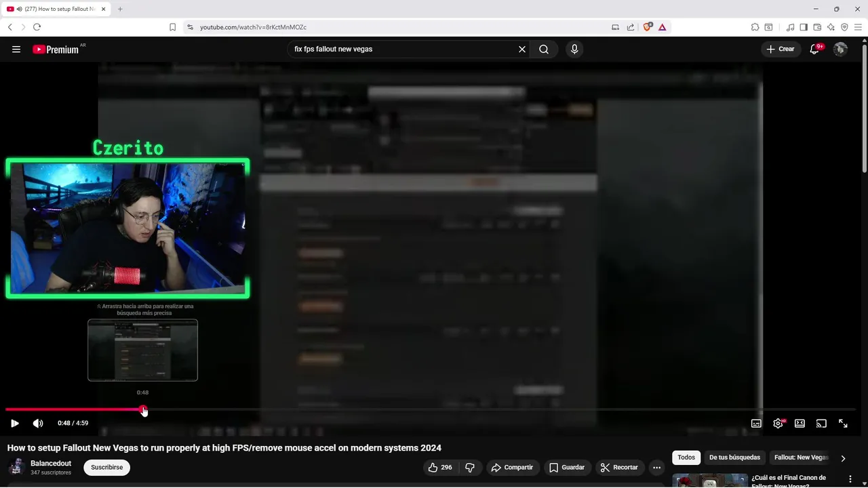Clear the search box text
Image resolution: width=868 pixels, height=488 pixels.
522,49
